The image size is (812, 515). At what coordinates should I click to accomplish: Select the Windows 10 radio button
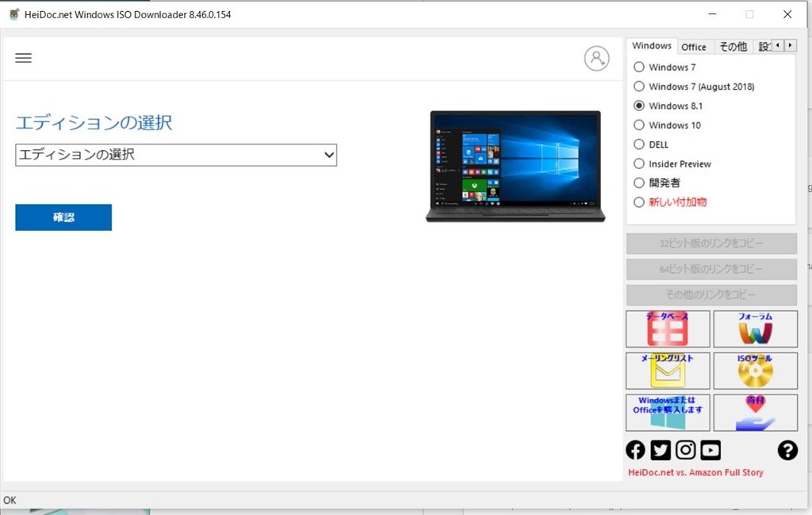pos(639,125)
